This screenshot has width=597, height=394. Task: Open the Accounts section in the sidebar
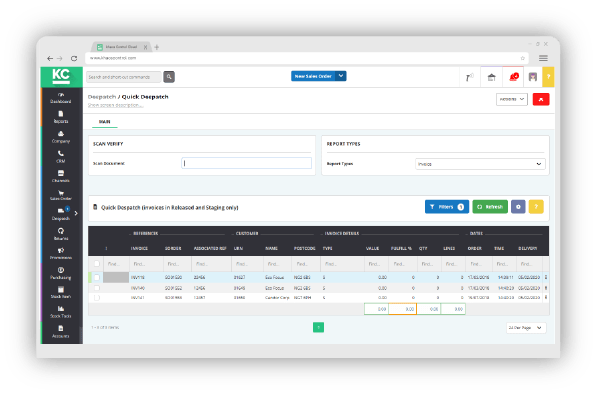coord(61,332)
